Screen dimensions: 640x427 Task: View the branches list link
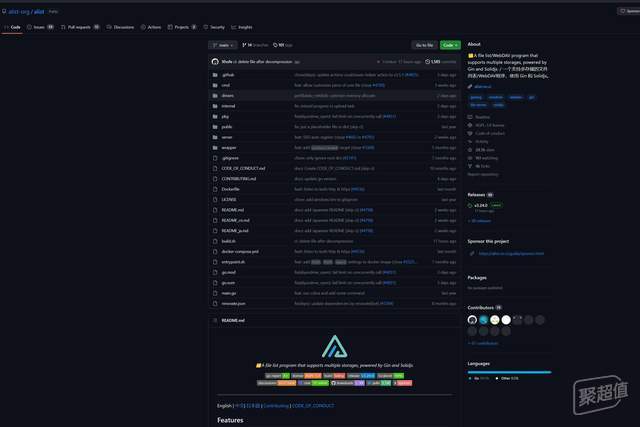(x=255, y=45)
